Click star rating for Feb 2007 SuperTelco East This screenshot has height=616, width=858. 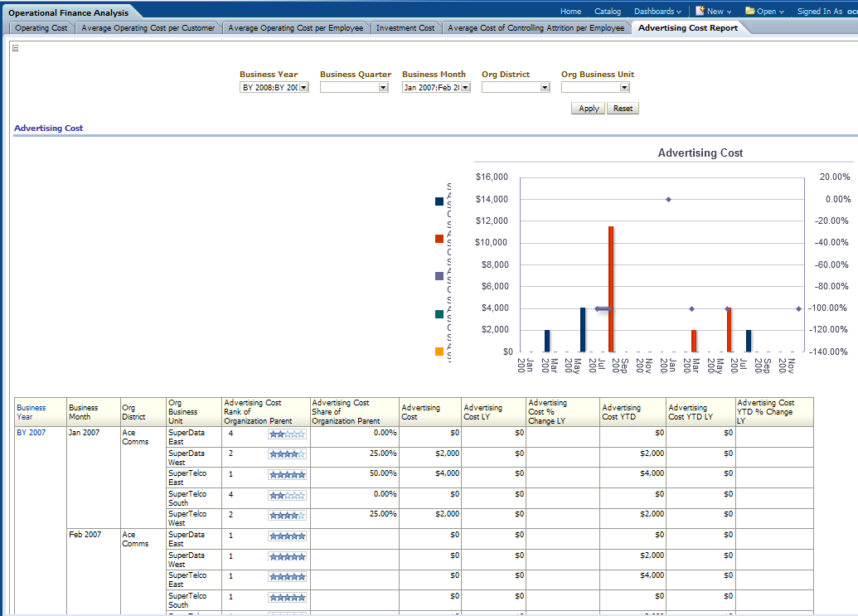click(288, 576)
